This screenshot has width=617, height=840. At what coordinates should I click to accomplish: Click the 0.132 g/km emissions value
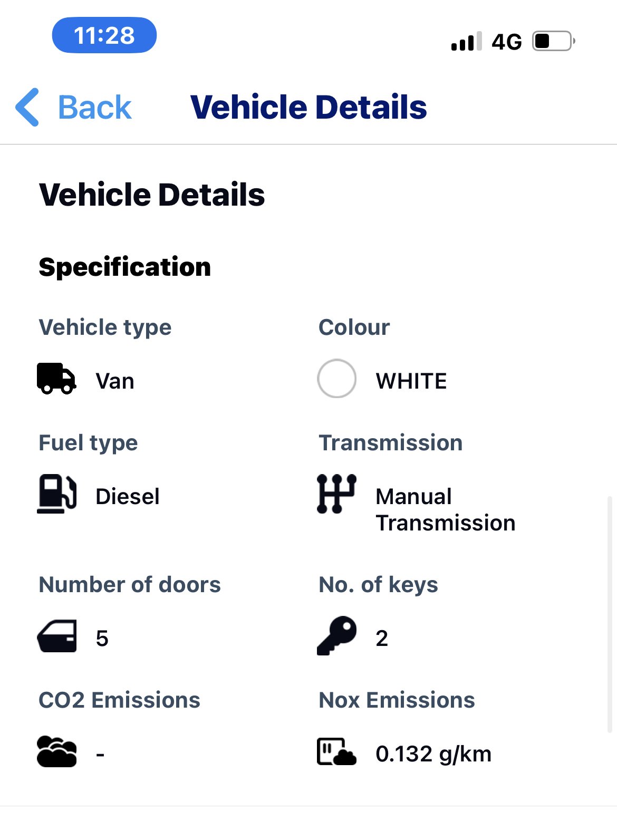pyautogui.click(x=432, y=754)
